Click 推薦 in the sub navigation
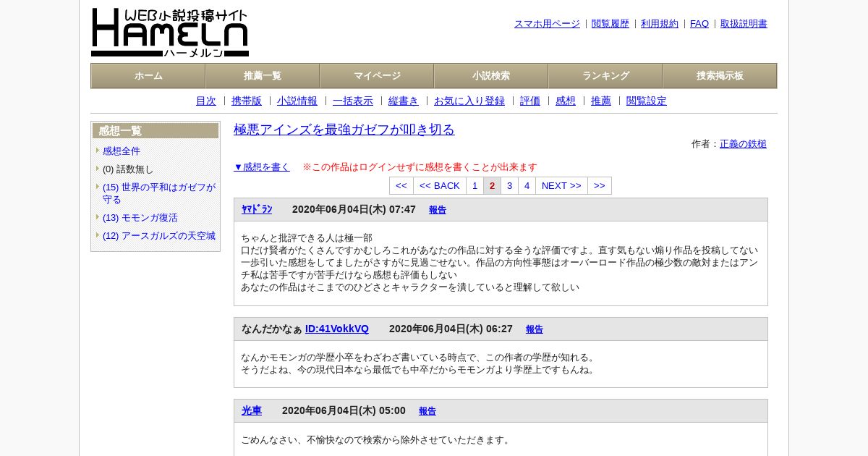Image resolution: width=868 pixels, height=456 pixels. (x=601, y=101)
